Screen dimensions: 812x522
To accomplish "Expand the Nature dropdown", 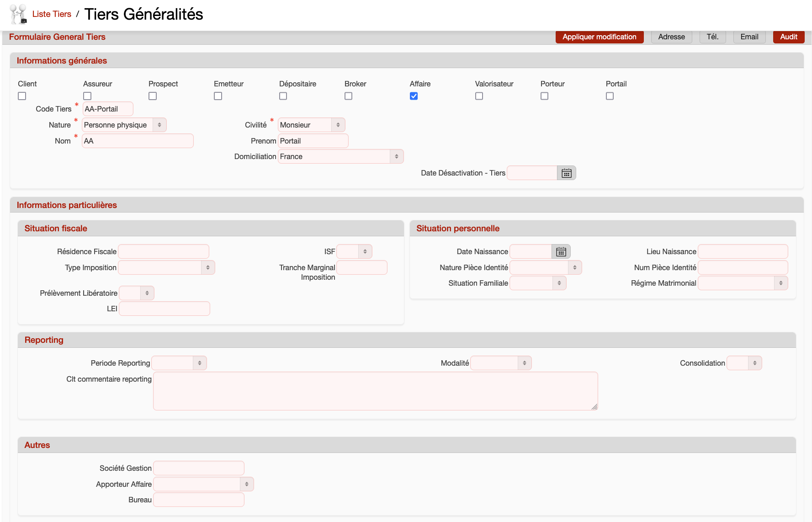I will (x=124, y=125).
